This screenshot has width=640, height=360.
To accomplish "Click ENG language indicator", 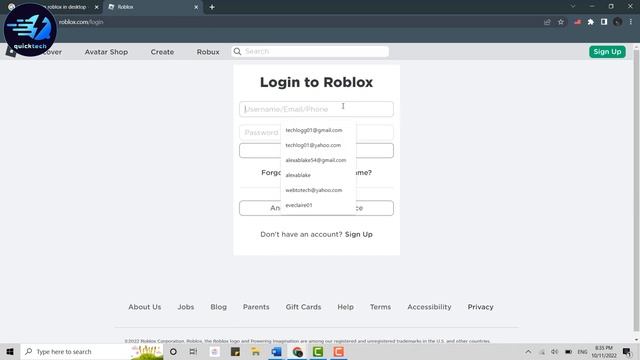I will click(x=582, y=351).
